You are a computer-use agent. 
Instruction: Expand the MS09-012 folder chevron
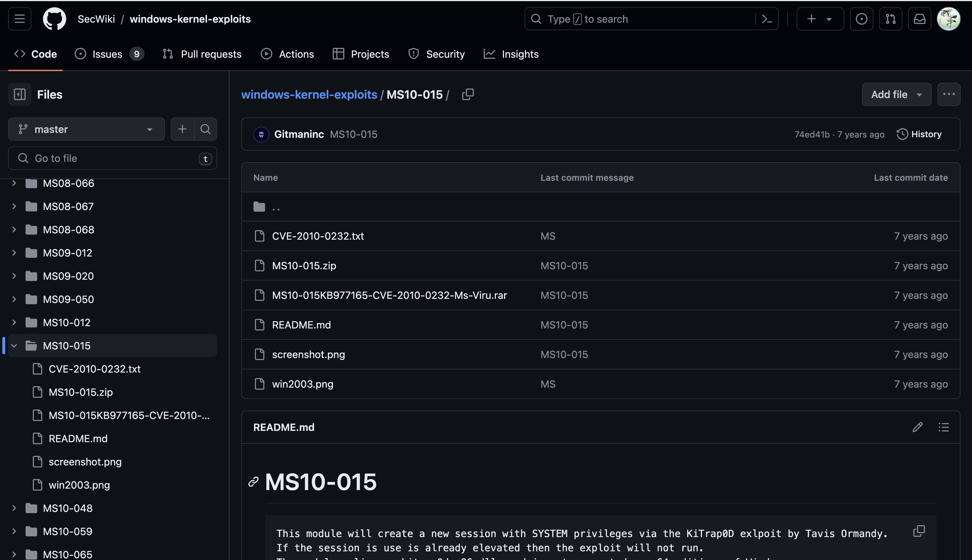tap(14, 253)
